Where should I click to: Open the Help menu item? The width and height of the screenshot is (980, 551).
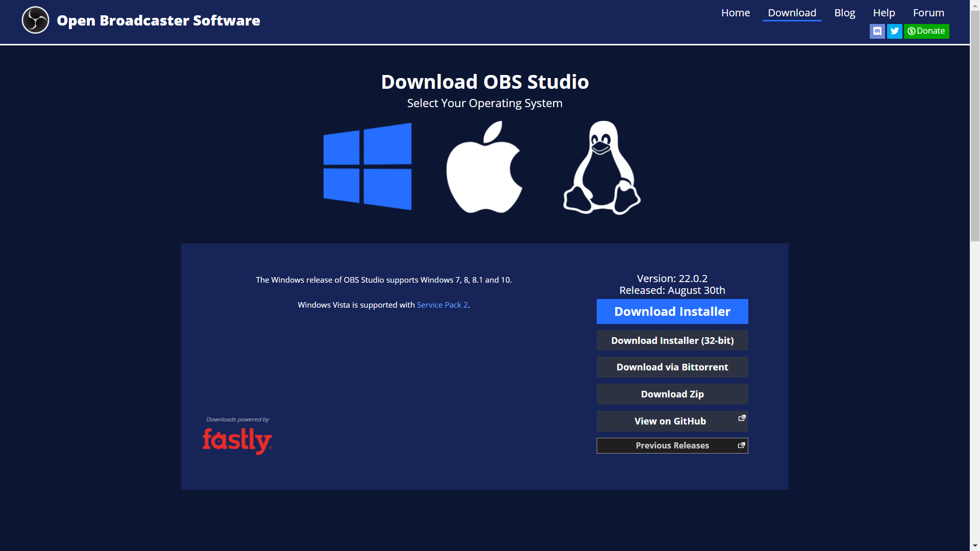point(884,13)
